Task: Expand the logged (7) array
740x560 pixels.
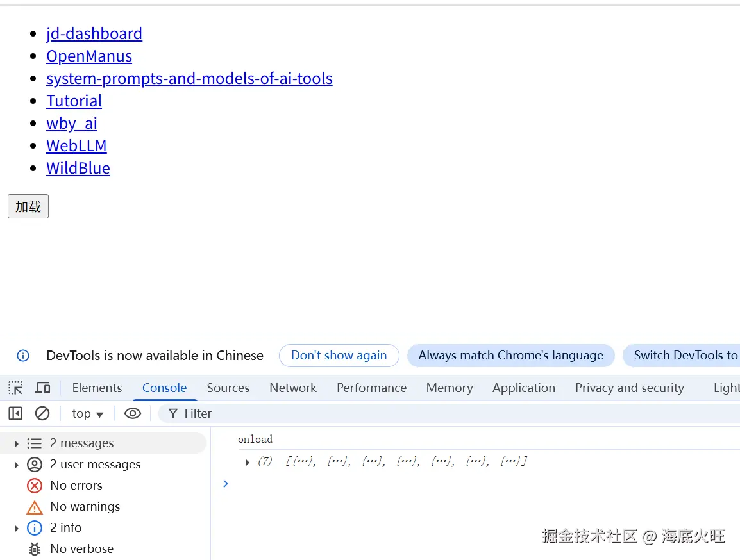Action: point(247,462)
